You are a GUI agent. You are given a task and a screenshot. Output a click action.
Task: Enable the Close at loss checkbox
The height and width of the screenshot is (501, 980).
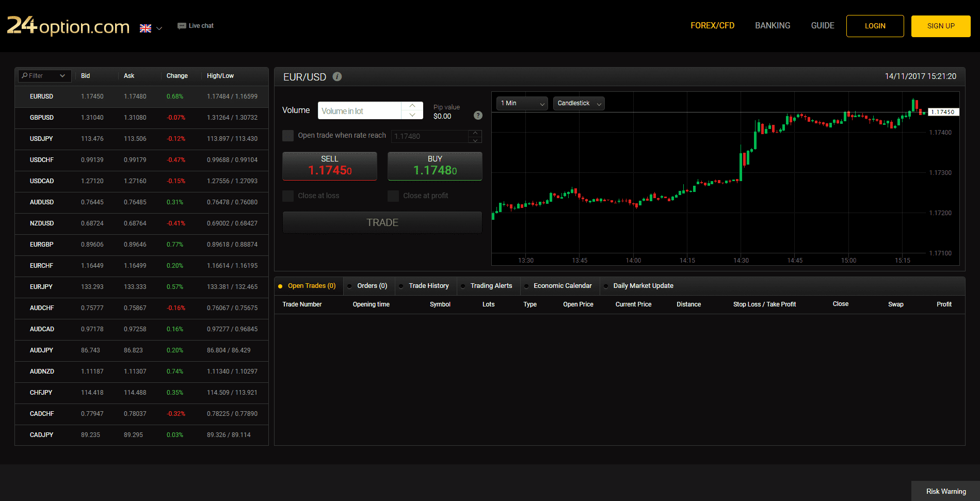pos(287,196)
